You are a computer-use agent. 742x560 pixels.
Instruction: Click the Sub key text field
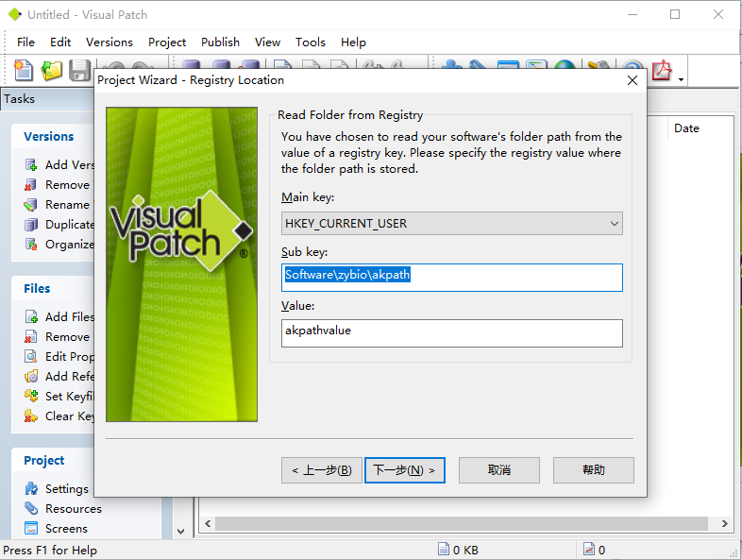coord(452,278)
